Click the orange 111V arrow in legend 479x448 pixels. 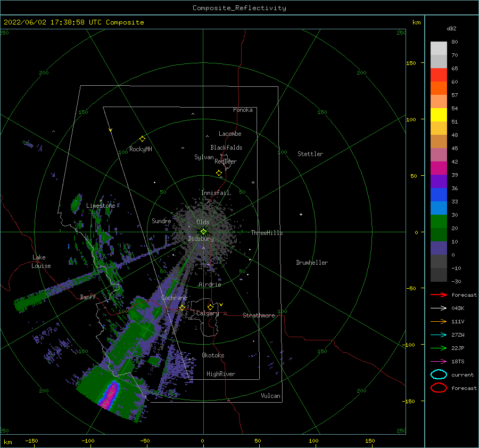point(439,321)
